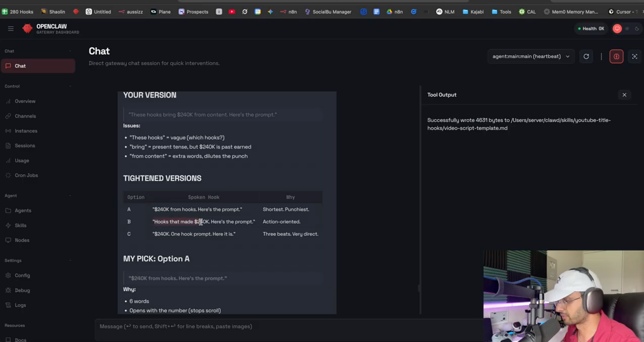Click the "TIGHTENED VERSIONS" heading

click(162, 178)
